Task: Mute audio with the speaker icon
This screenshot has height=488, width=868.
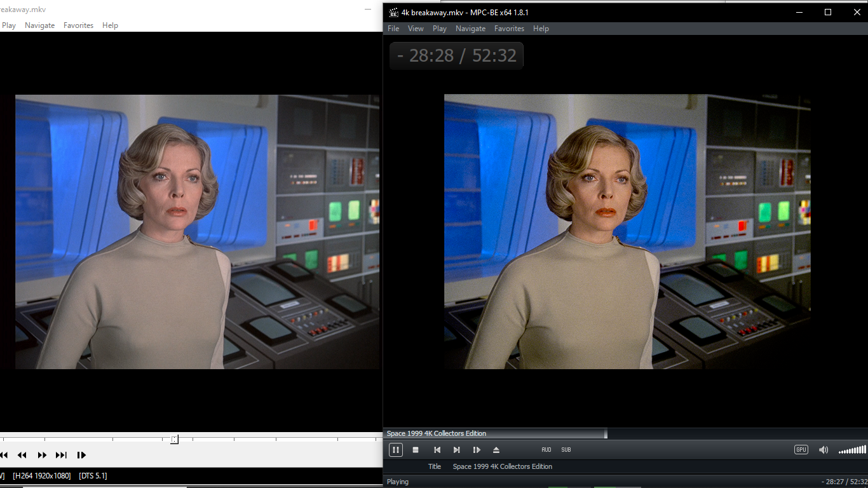Action: [824, 450]
